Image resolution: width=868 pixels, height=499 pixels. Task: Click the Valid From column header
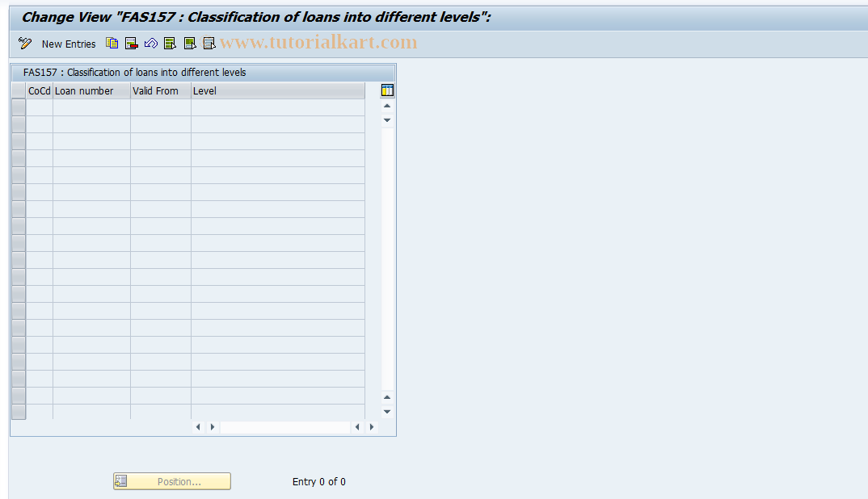point(161,90)
